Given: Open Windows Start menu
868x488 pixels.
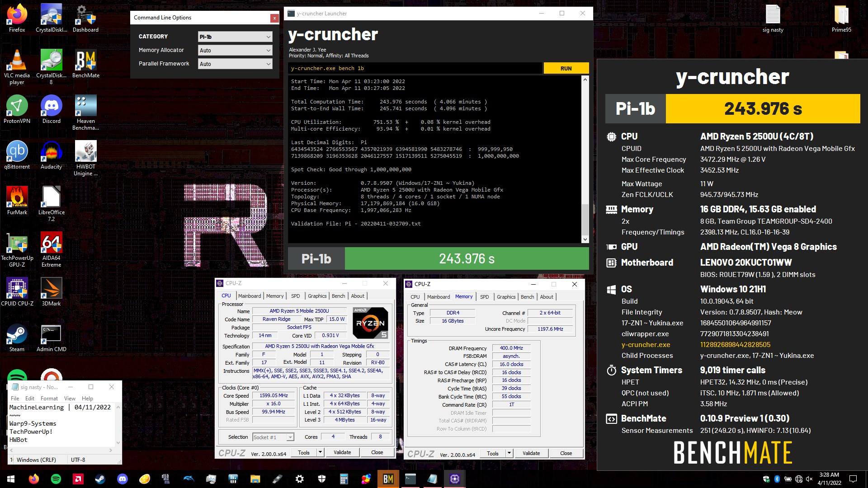Looking at the screenshot, I should click(x=11, y=479).
